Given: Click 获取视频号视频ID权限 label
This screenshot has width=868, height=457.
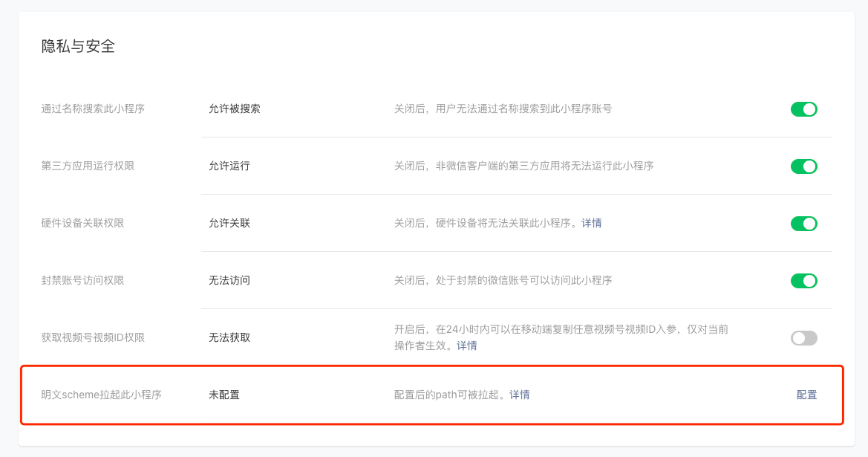Looking at the screenshot, I should 93,337.
